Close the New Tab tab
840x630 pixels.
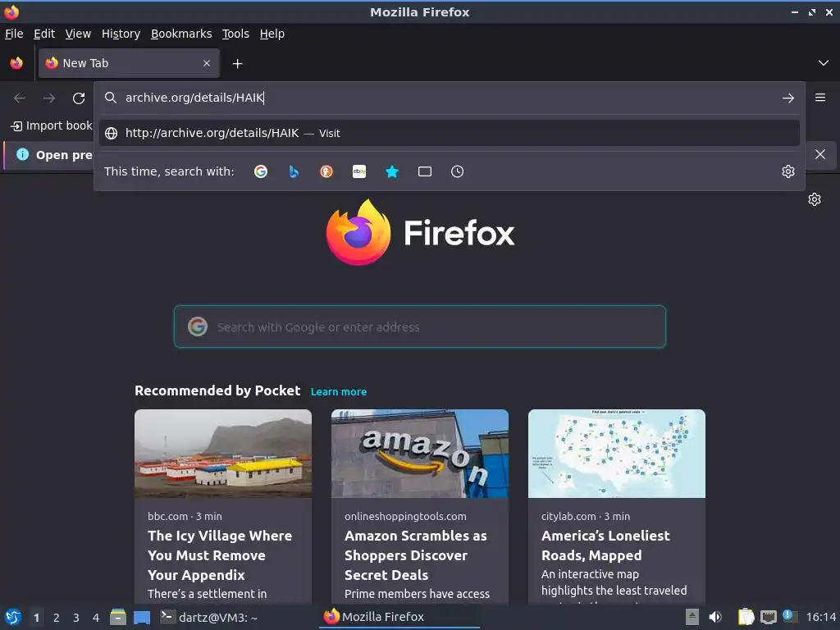[x=207, y=63]
